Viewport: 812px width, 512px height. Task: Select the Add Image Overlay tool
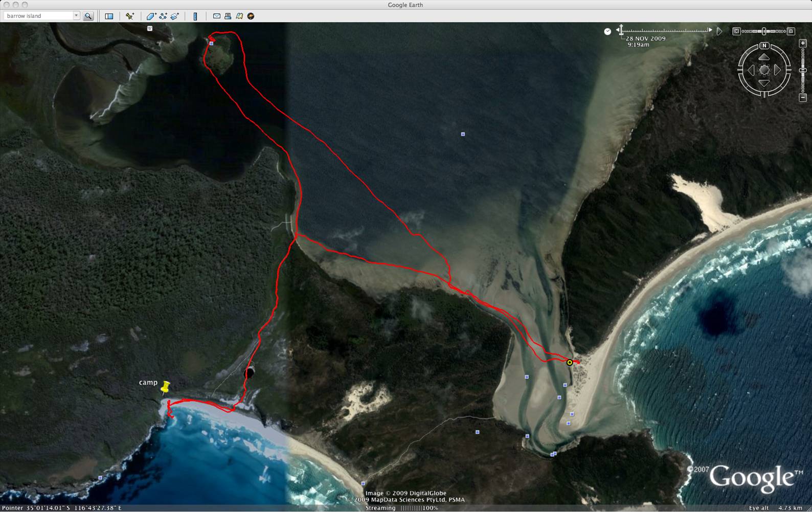(x=175, y=16)
